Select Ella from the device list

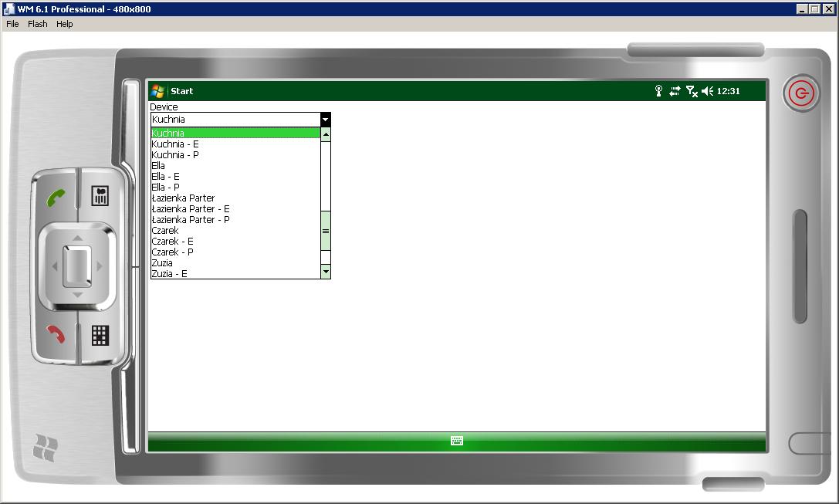coord(235,165)
